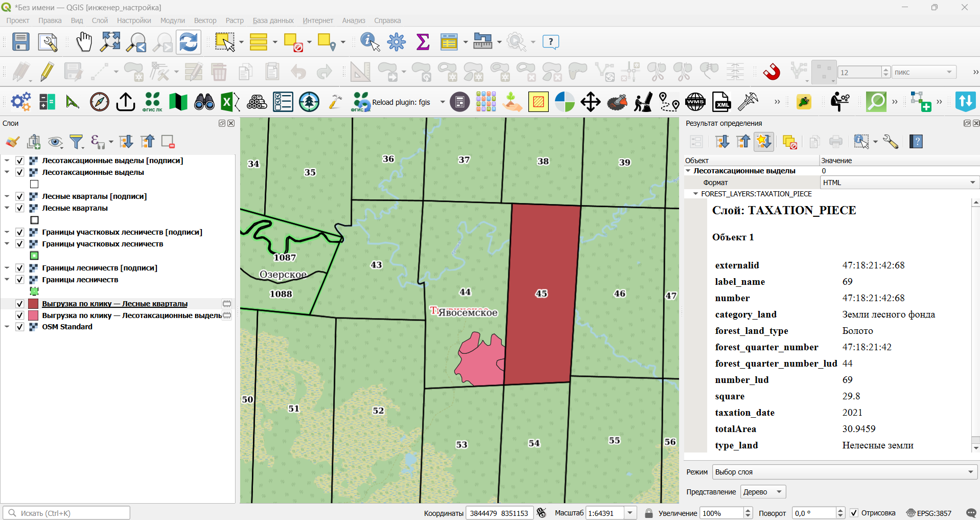Remove the selected layer from Layers panel
Screen dimensions: 980x520
click(168, 142)
